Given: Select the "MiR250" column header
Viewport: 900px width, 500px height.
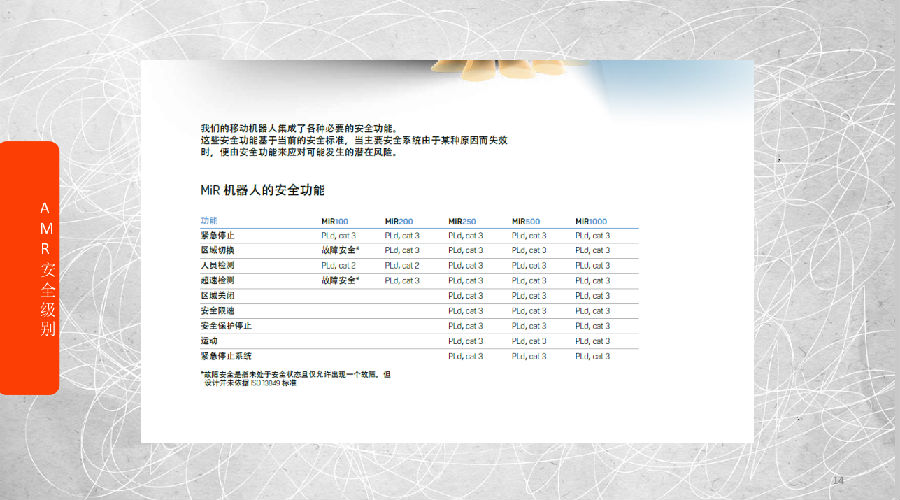Looking at the screenshot, I should pyautogui.click(x=462, y=221).
